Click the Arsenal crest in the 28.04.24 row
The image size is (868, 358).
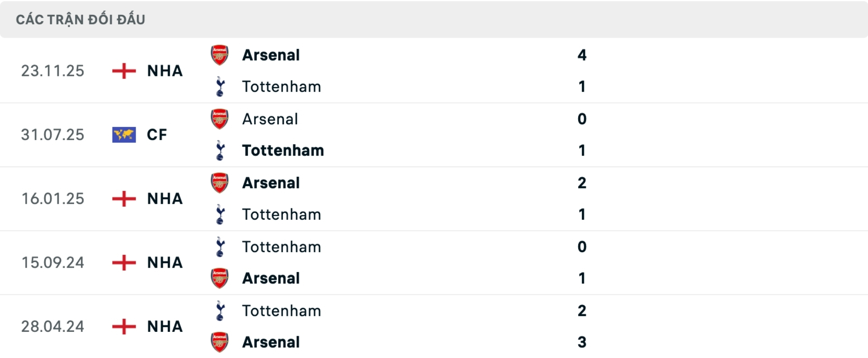(220, 342)
